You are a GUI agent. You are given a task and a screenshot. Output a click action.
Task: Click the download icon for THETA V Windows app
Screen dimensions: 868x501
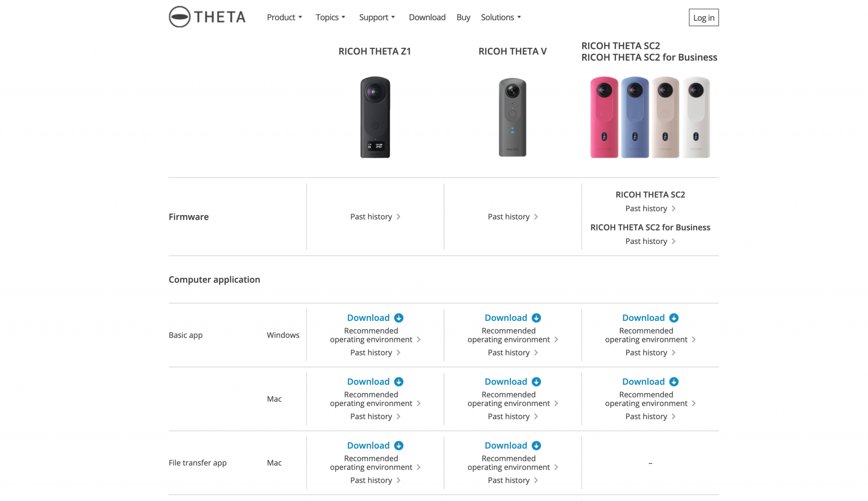[x=536, y=318]
